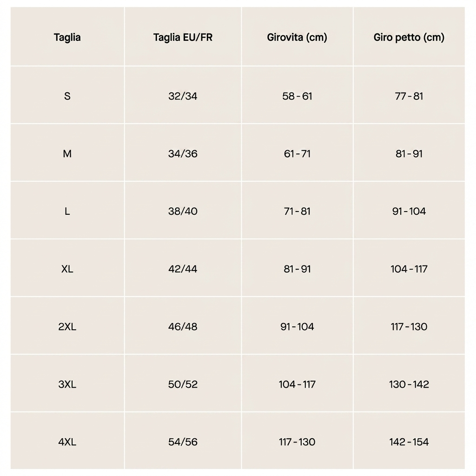Image resolution: width=476 pixels, height=476 pixels.
Task: Click the XL size label
Action: [x=67, y=269]
